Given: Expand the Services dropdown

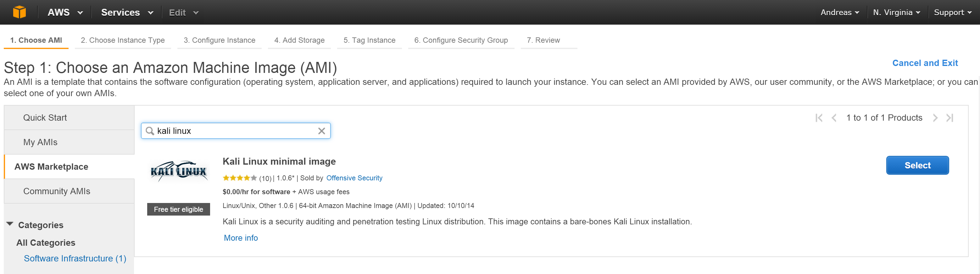Looking at the screenshot, I should 127,13.
